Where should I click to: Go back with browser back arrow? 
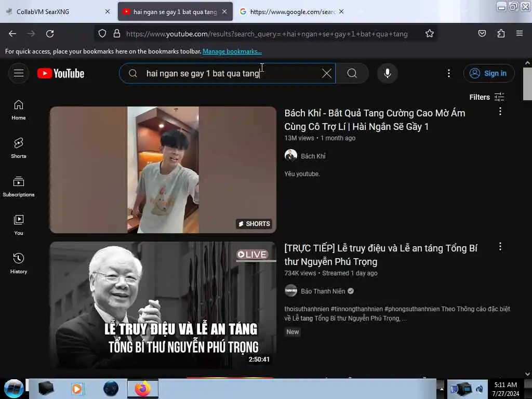[12, 34]
